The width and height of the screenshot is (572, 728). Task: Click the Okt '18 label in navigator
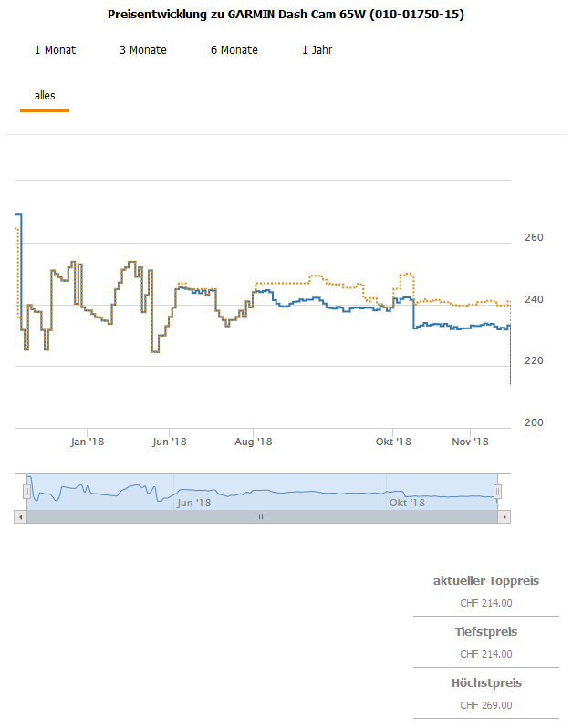pyautogui.click(x=407, y=503)
